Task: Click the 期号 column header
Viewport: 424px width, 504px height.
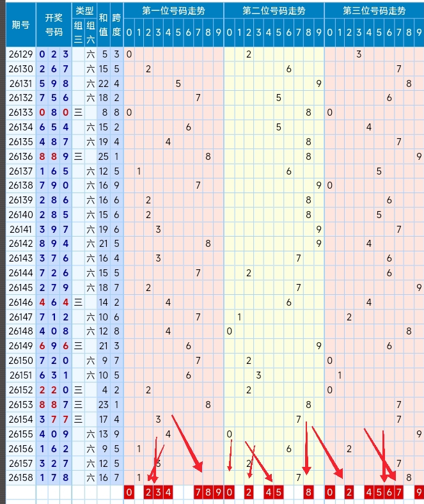Action: click(21, 25)
